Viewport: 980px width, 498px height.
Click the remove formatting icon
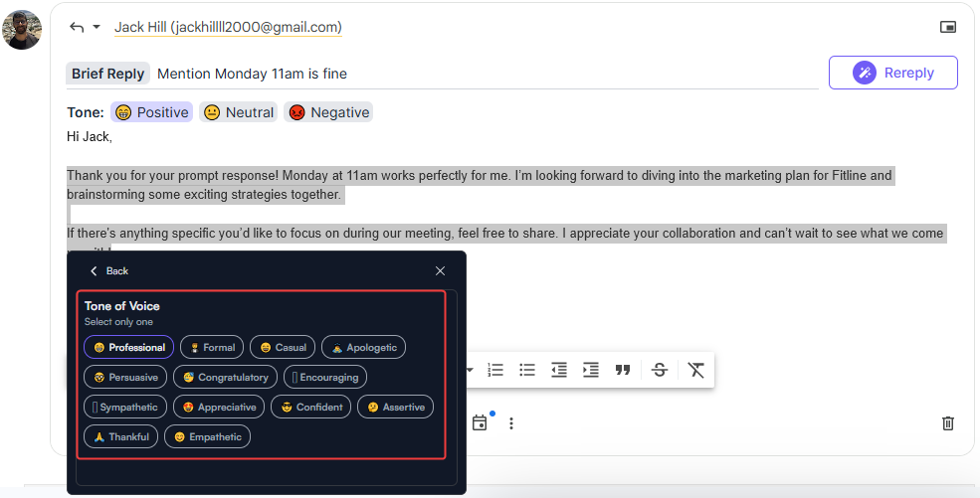695,370
